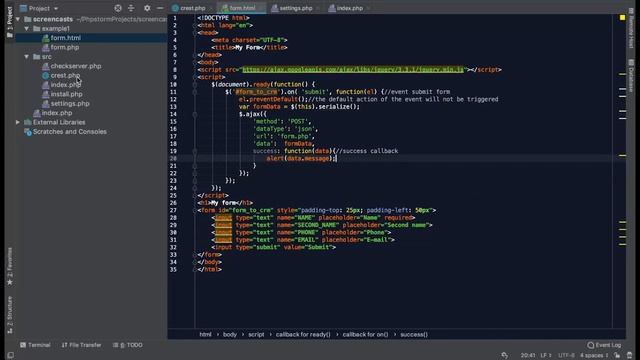Click the success() breadcrumb
Image resolution: width=640 pixels, height=360 pixels.
(414, 335)
